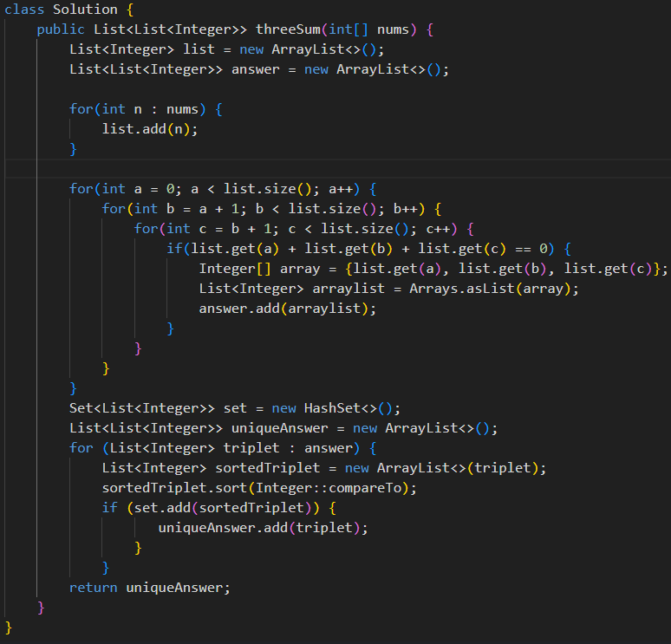Click the final closing brace of the class
Viewport: 671px width, 644px height.
(8, 628)
